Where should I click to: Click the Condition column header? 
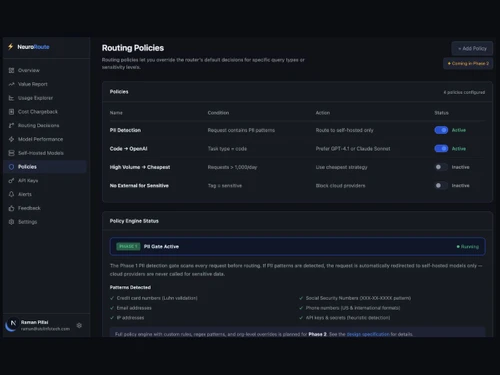218,113
